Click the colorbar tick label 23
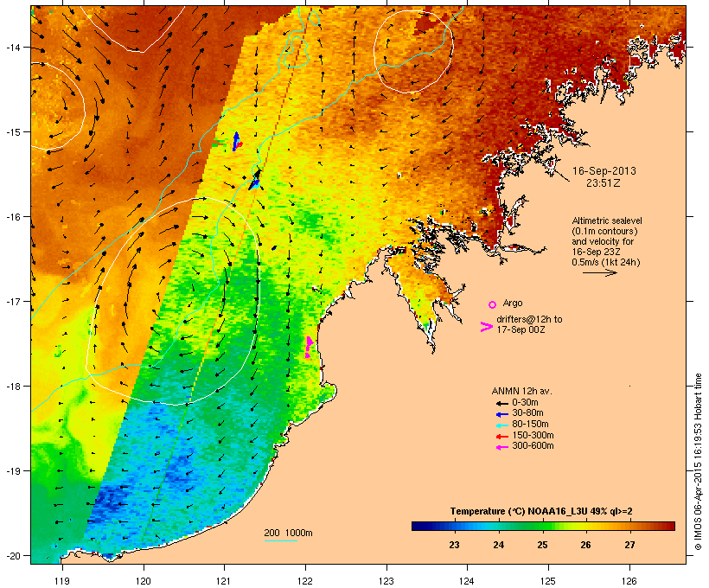 click(454, 545)
